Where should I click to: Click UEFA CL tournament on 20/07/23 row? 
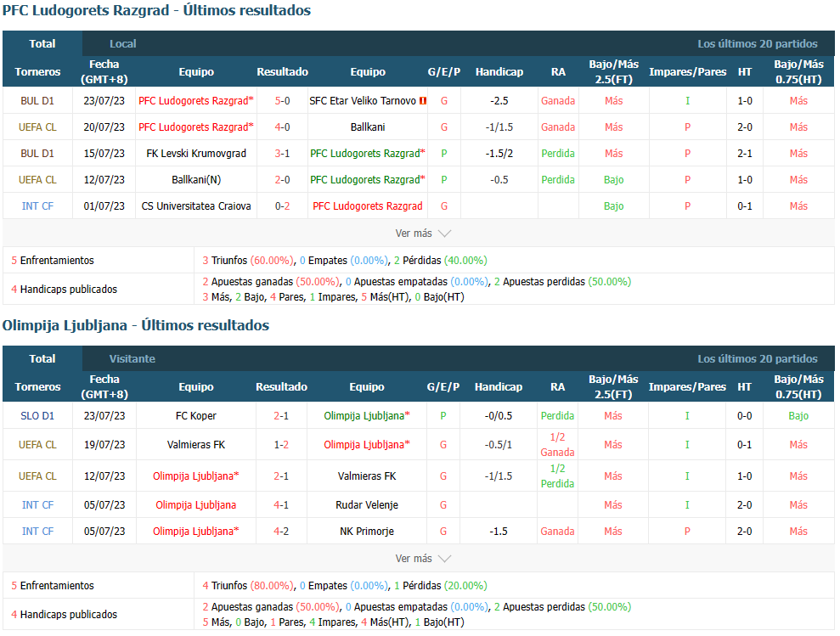point(37,127)
